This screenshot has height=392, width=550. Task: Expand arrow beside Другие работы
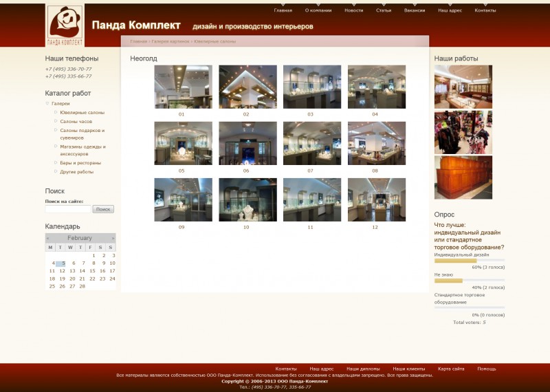[56, 172]
